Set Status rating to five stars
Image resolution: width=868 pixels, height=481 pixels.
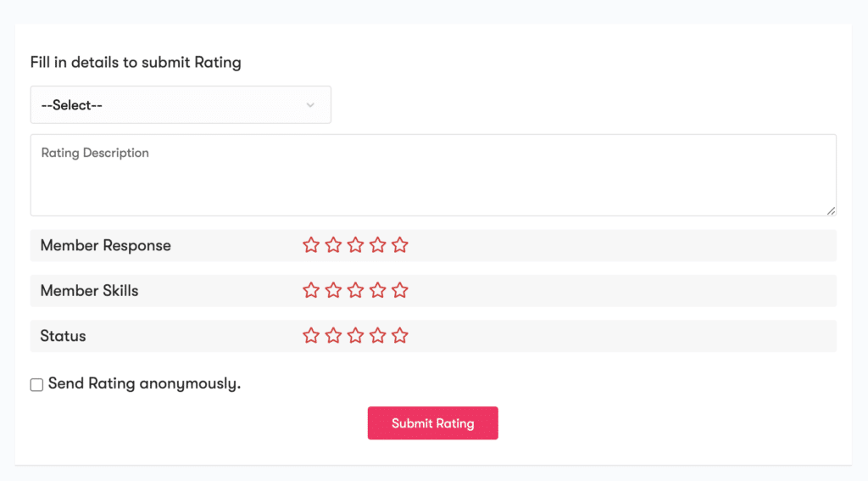(x=400, y=336)
